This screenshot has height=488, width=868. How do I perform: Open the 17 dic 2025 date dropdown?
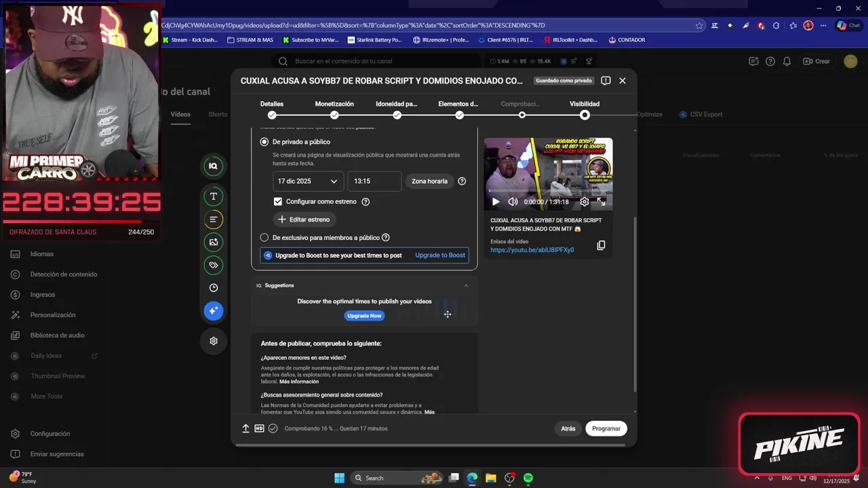(309, 181)
